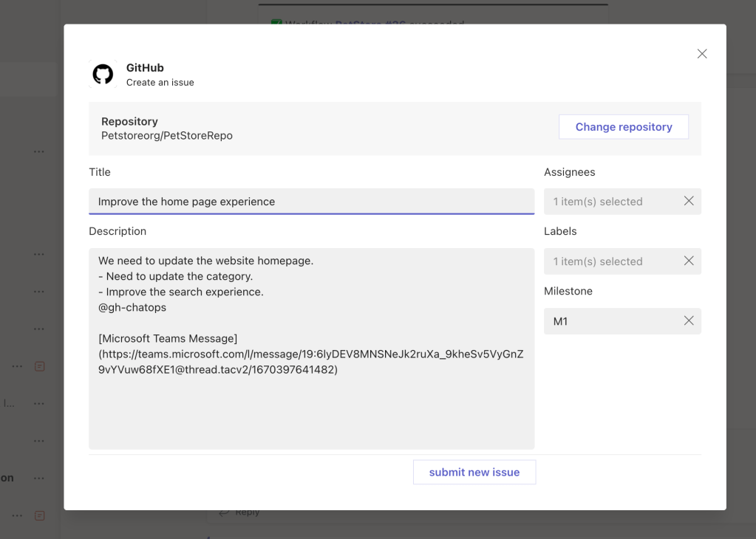Close the Create an issue dialog
Viewport: 756px width, 539px height.
(702, 54)
